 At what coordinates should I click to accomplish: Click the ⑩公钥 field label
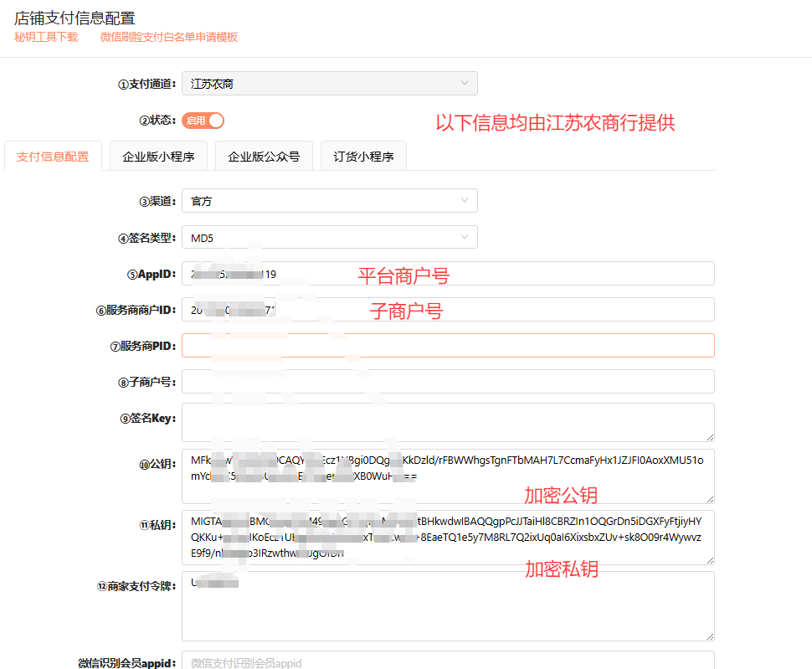(x=157, y=465)
